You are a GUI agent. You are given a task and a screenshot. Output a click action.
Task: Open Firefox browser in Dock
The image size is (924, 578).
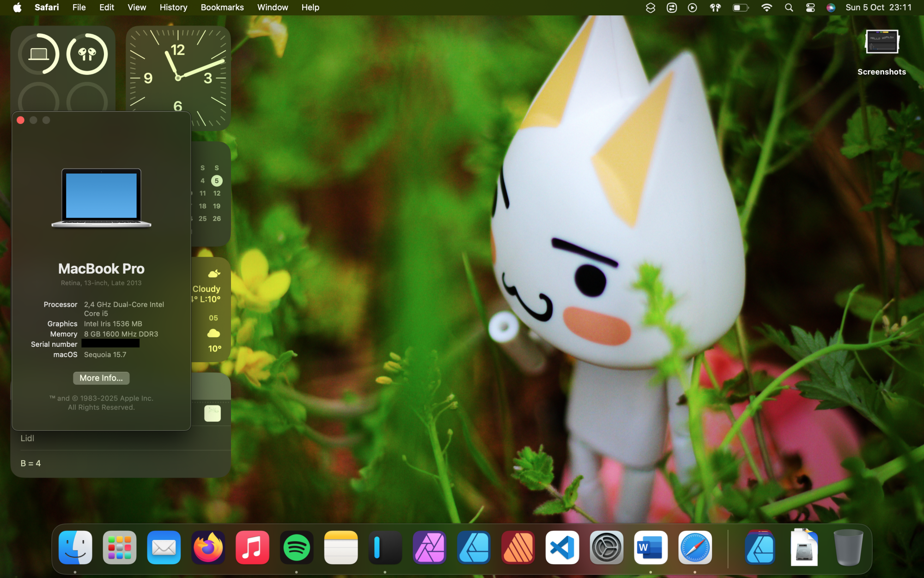pyautogui.click(x=208, y=548)
